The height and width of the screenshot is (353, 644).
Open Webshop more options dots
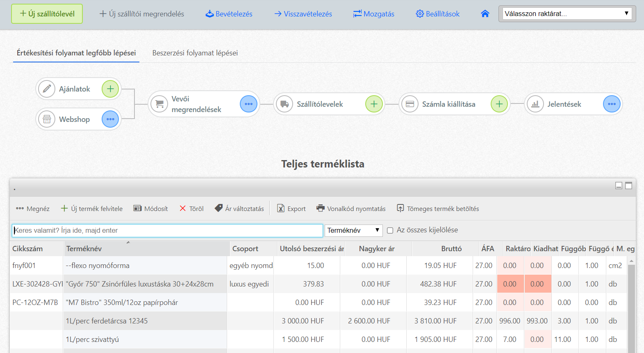click(110, 119)
